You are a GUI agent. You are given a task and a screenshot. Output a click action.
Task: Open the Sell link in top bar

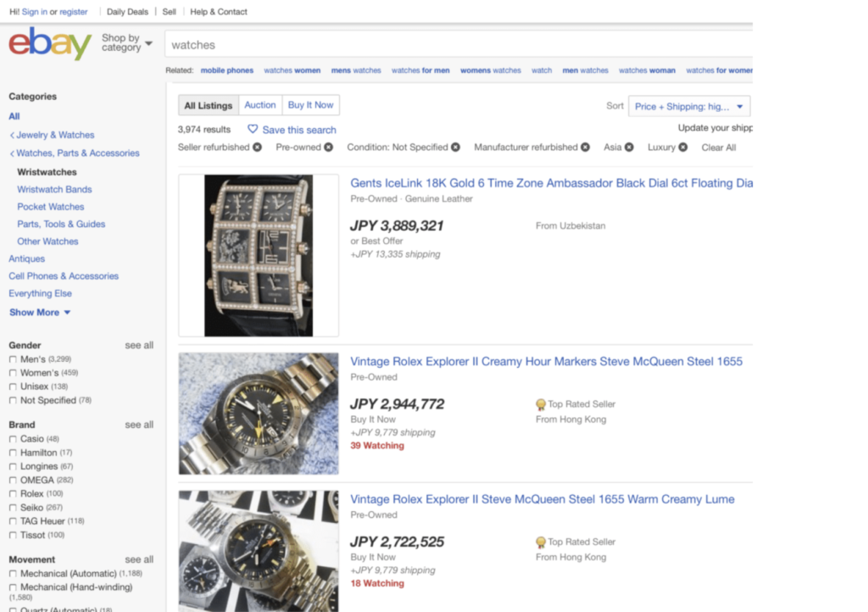170,12
